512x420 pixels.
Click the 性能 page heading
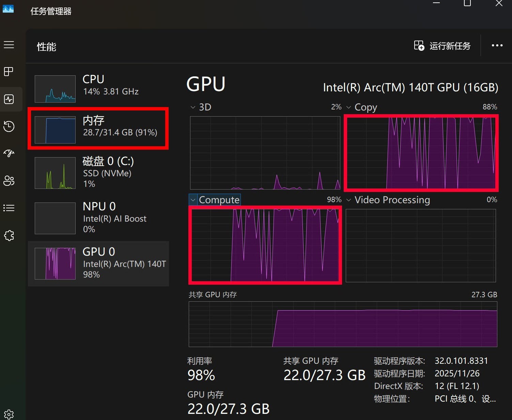[47, 47]
